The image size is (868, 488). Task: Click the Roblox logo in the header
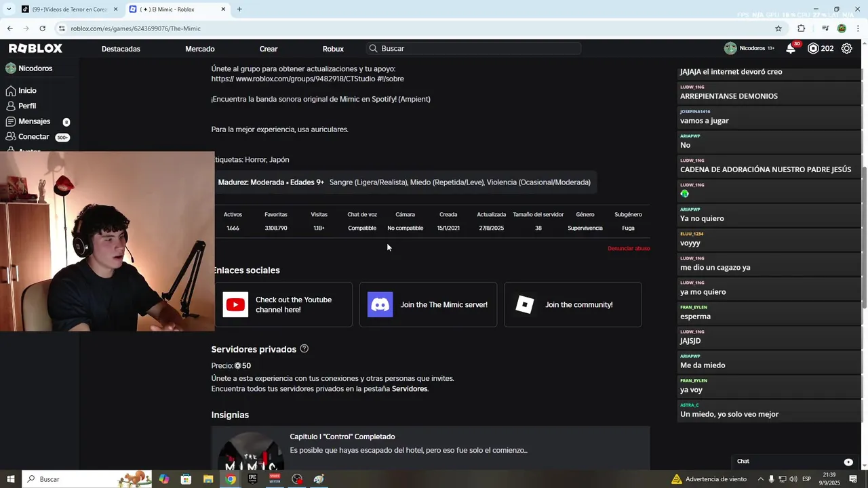coord(35,49)
